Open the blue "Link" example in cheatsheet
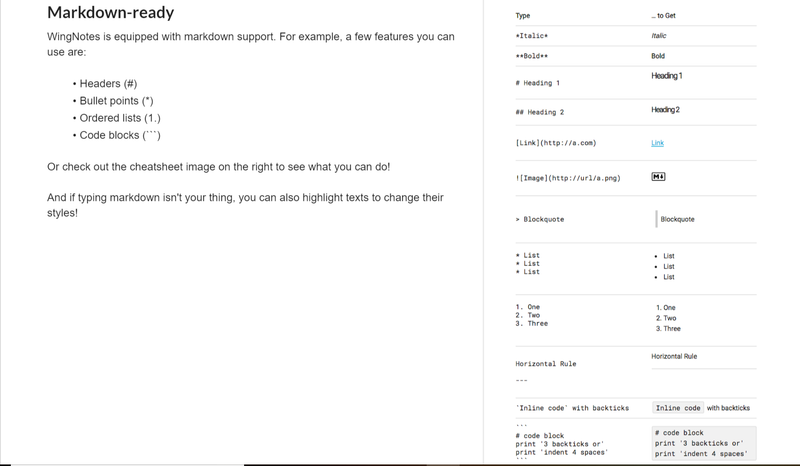Viewport: 800px width, 466px height. (657, 143)
